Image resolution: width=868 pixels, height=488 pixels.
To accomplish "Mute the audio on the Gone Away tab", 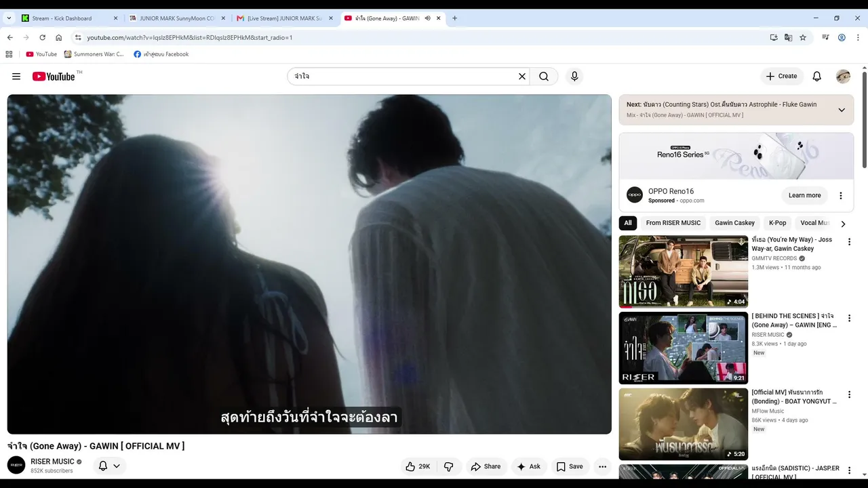I will click(x=428, y=18).
